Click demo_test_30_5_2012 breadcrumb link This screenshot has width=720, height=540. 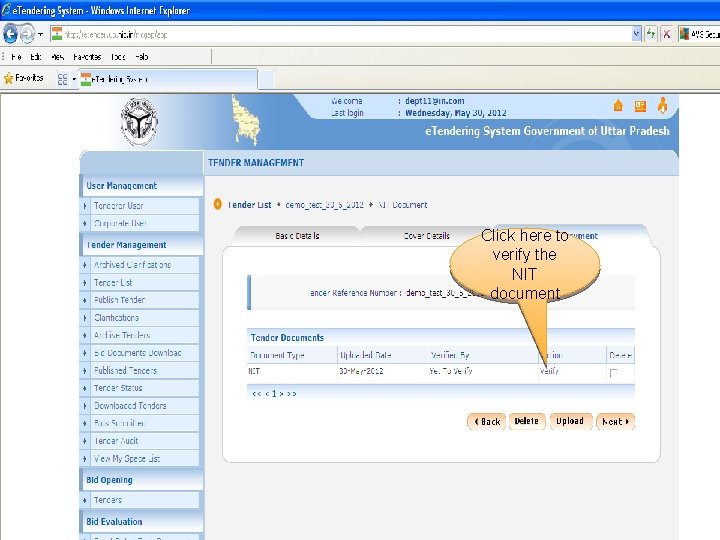324,205
